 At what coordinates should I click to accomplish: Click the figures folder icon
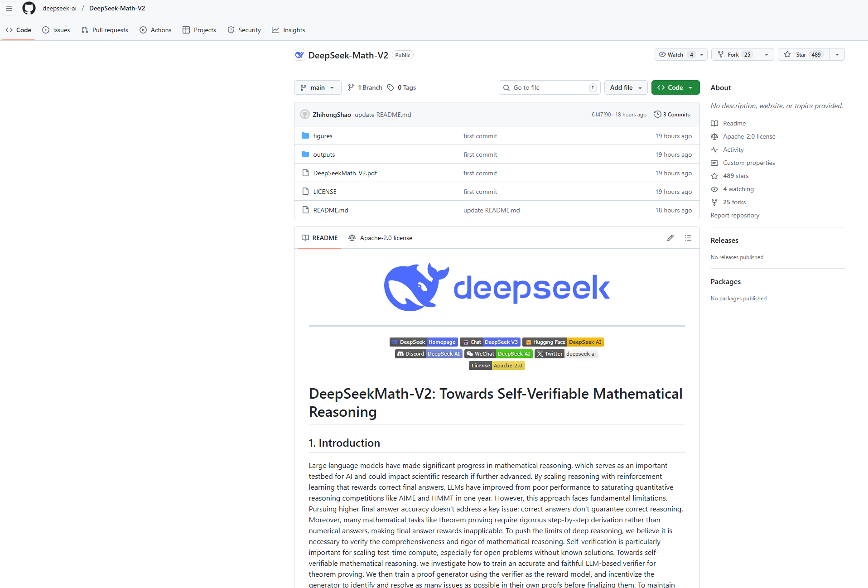[305, 136]
